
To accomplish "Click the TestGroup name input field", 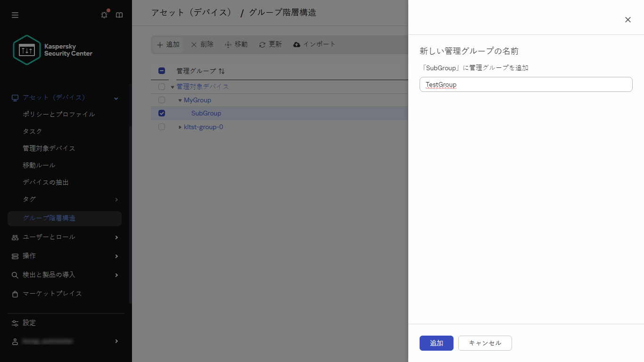I will pyautogui.click(x=526, y=84).
